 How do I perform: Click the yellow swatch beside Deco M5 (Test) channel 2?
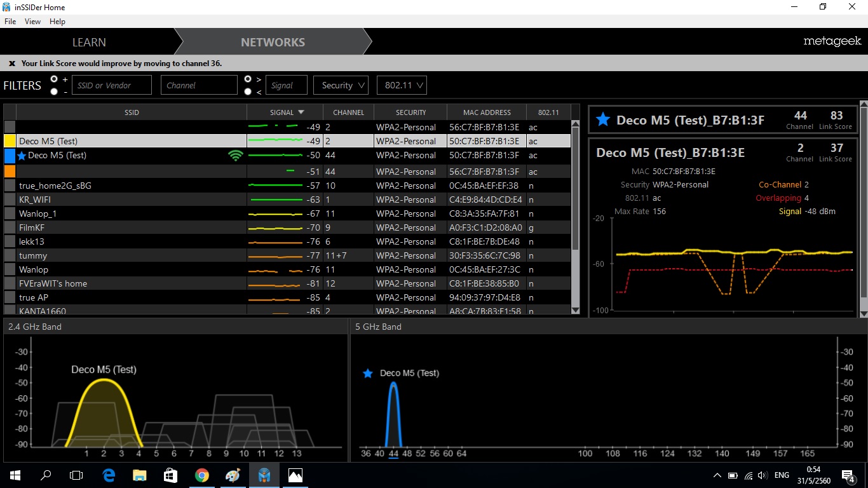coord(10,141)
